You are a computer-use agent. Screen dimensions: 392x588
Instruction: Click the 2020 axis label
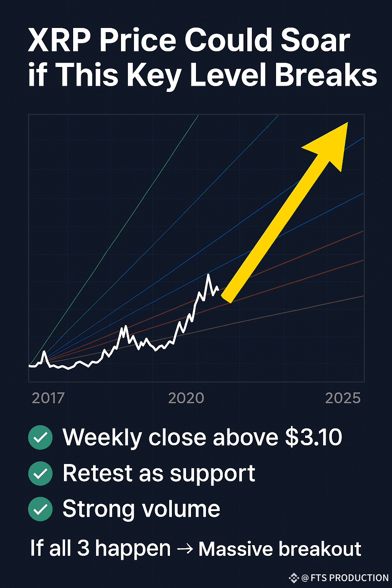pyautogui.click(x=186, y=398)
